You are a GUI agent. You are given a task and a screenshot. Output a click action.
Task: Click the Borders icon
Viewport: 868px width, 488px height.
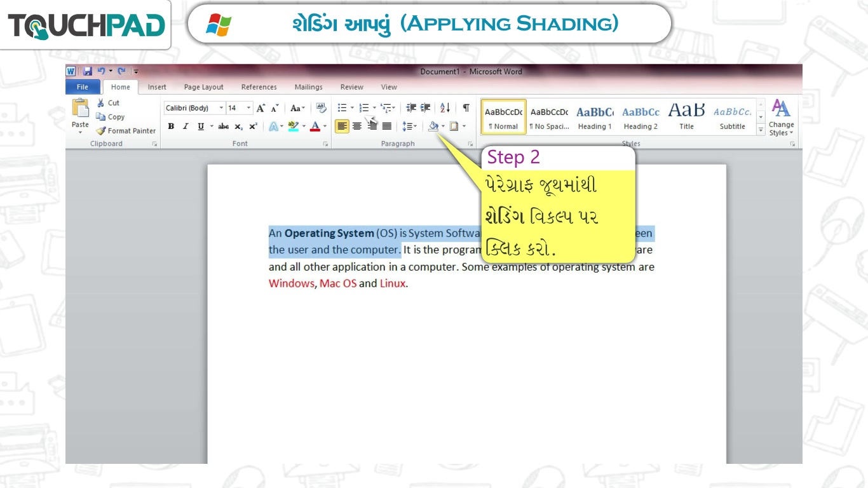pos(454,126)
